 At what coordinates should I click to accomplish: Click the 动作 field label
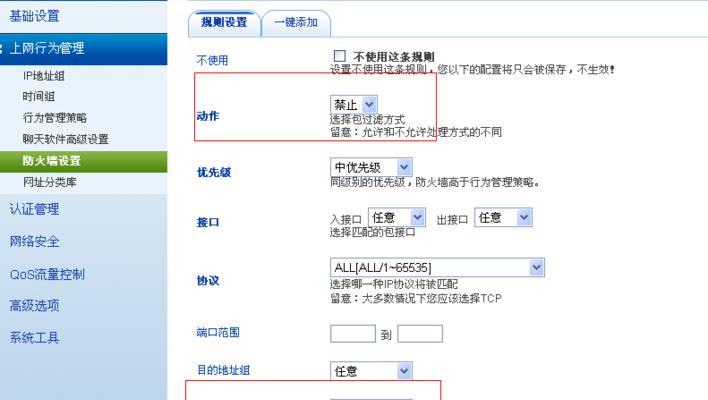pyautogui.click(x=208, y=116)
